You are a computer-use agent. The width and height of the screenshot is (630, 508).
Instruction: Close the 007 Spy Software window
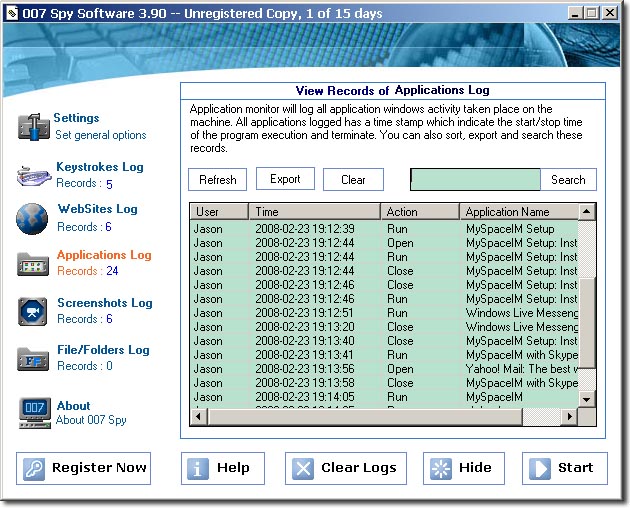(x=610, y=13)
